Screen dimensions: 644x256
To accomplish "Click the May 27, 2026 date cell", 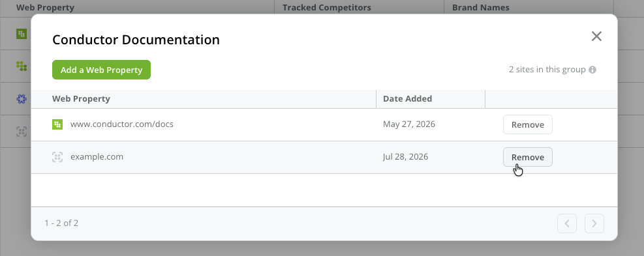I will click(x=409, y=124).
